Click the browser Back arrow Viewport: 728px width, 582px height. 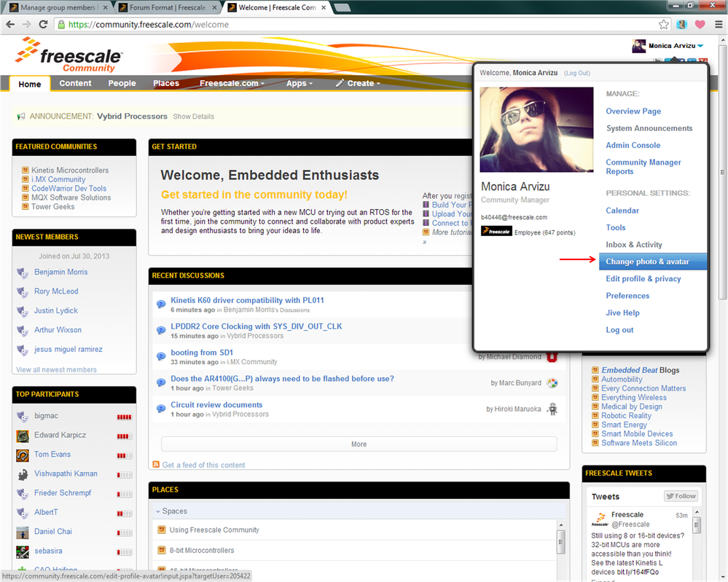tap(10, 24)
